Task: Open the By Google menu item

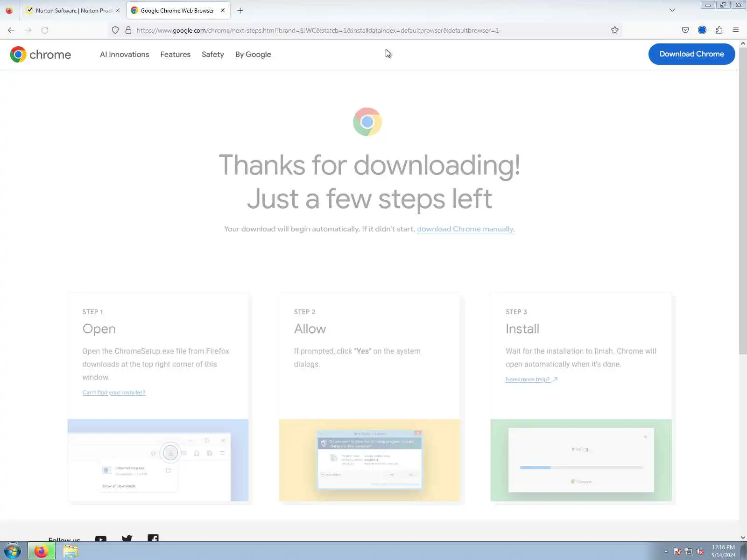Action: [253, 55]
